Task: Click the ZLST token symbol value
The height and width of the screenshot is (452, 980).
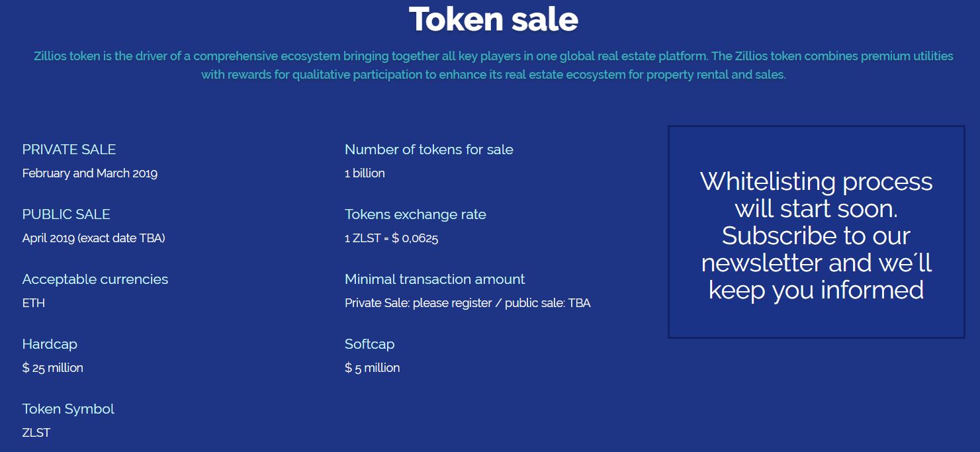Action: pos(36,433)
